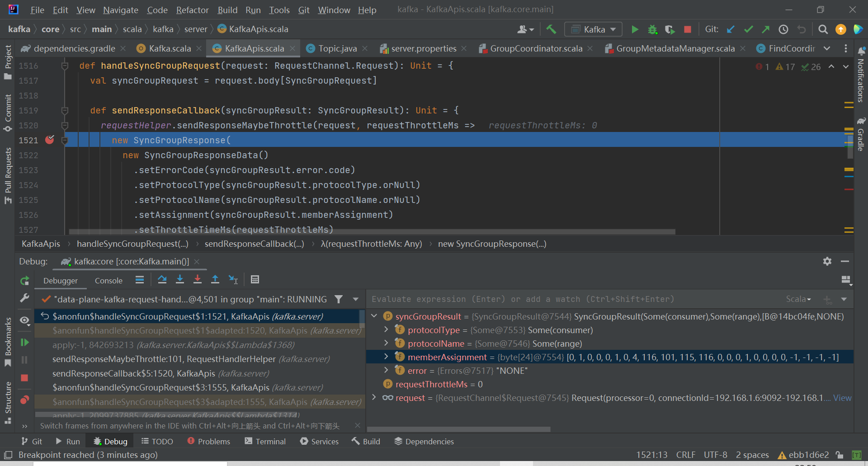Toggle the thread frames filter icon
868x466 pixels.
pos(338,299)
